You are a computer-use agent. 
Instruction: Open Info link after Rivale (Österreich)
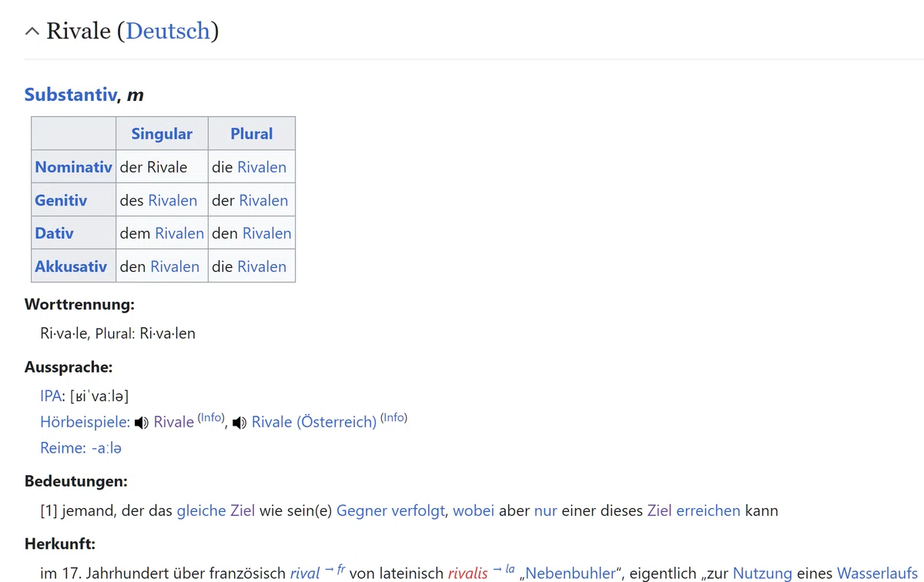393,418
